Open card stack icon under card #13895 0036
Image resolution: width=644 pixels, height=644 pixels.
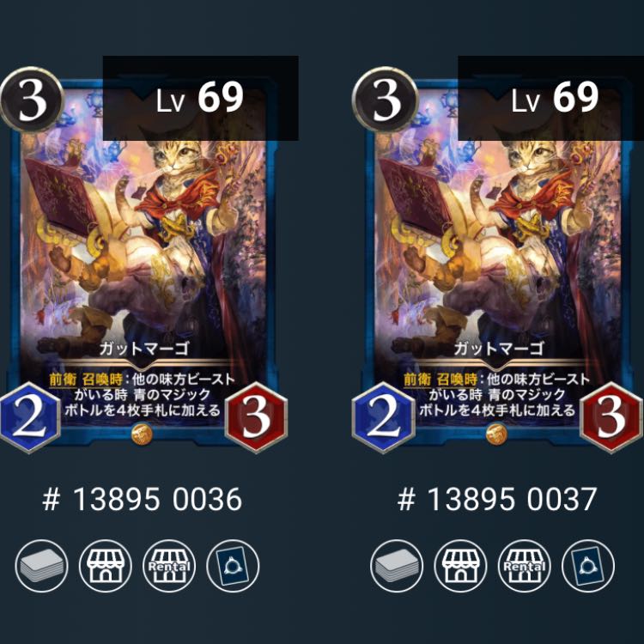41,566
